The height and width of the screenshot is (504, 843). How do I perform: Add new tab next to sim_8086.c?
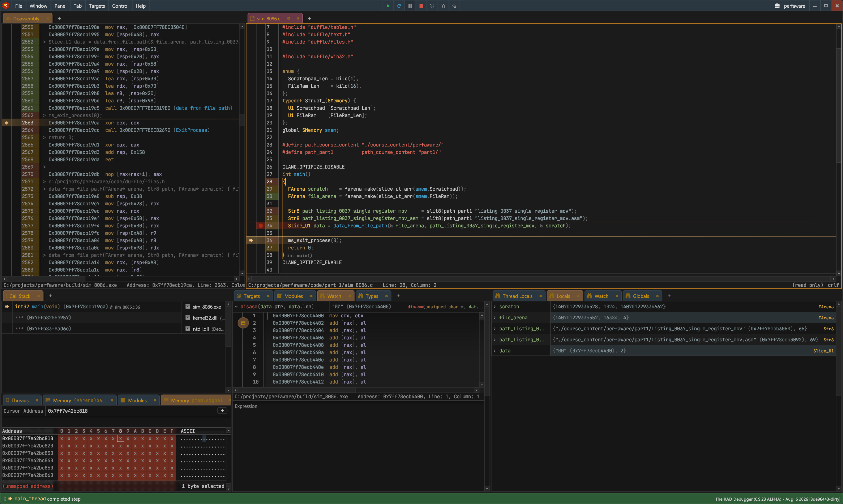tap(309, 18)
